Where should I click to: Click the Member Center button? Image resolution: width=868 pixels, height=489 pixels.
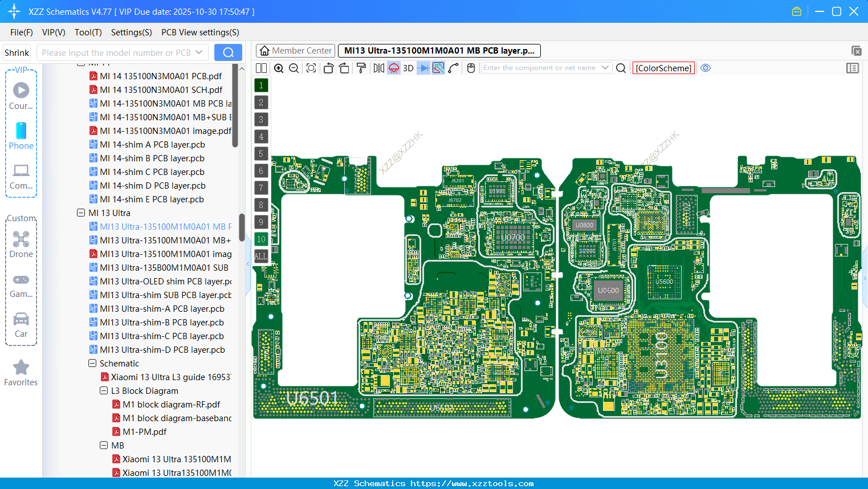[x=295, y=50]
